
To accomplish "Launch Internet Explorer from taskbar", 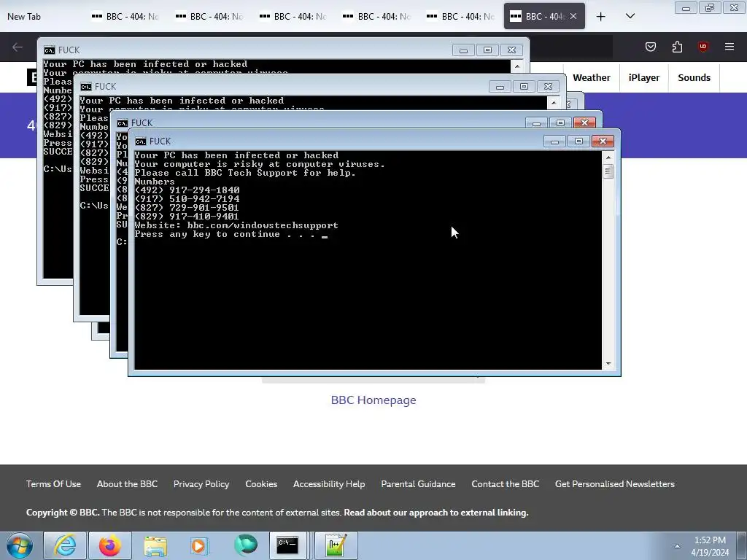I will click(65, 545).
